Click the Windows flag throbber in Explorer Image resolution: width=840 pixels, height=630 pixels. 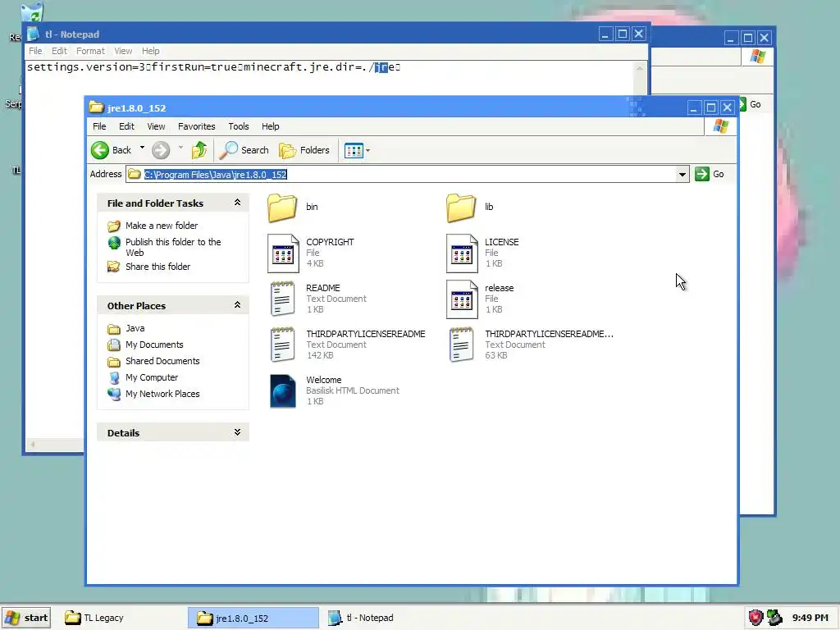(x=720, y=126)
